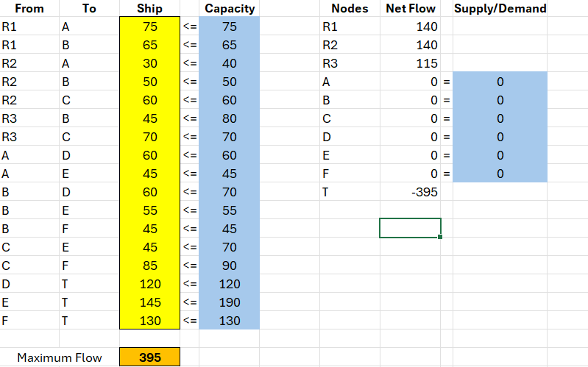Select Net Flow value 140 for R1
The height and width of the screenshot is (367, 588).
(x=410, y=26)
